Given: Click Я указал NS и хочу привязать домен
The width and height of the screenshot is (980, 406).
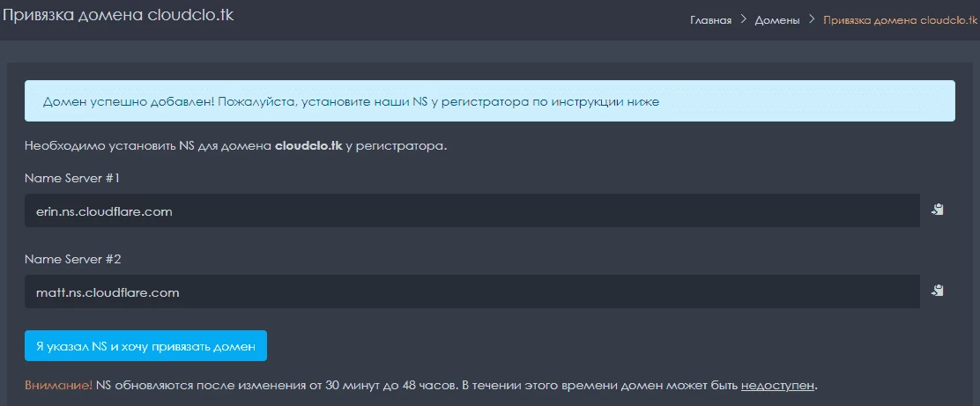Looking at the screenshot, I should [x=145, y=346].
